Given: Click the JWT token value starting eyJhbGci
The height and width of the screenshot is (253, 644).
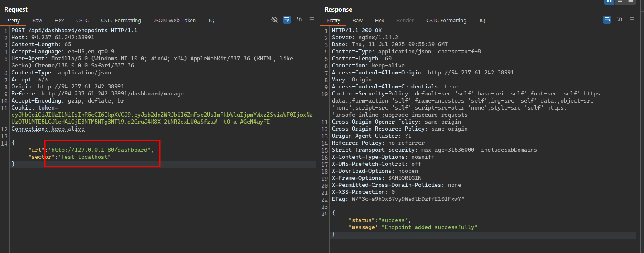Looking at the screenshot, I should pos(162,118).
